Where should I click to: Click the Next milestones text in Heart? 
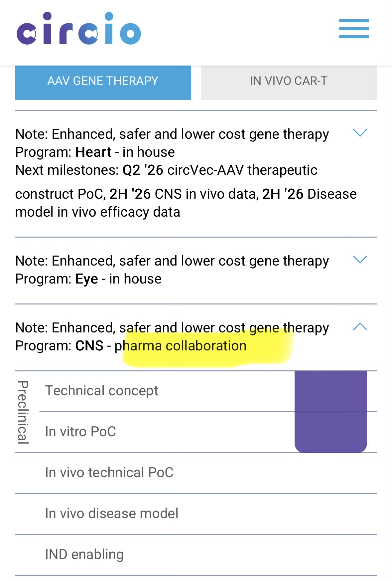67,170
